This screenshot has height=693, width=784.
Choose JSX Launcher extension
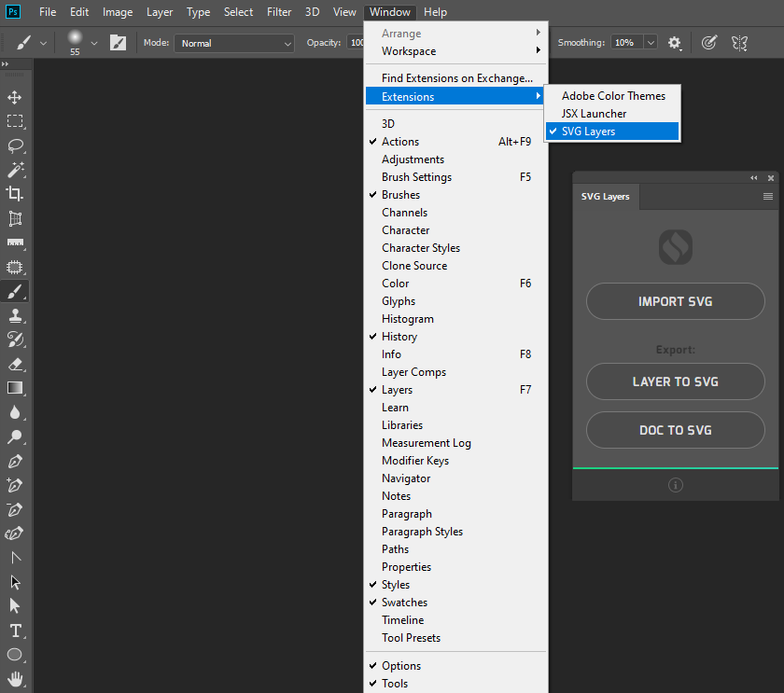coord(612,114)
